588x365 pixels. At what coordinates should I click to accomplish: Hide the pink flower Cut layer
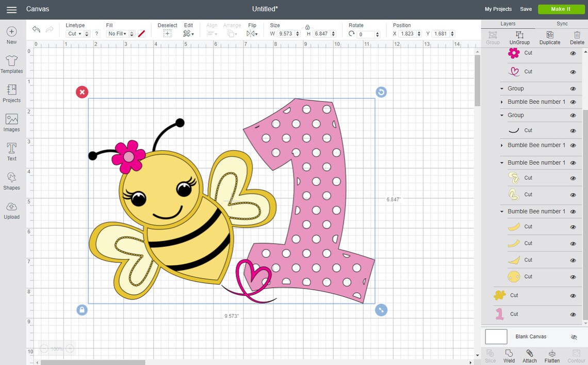point(573,53)
